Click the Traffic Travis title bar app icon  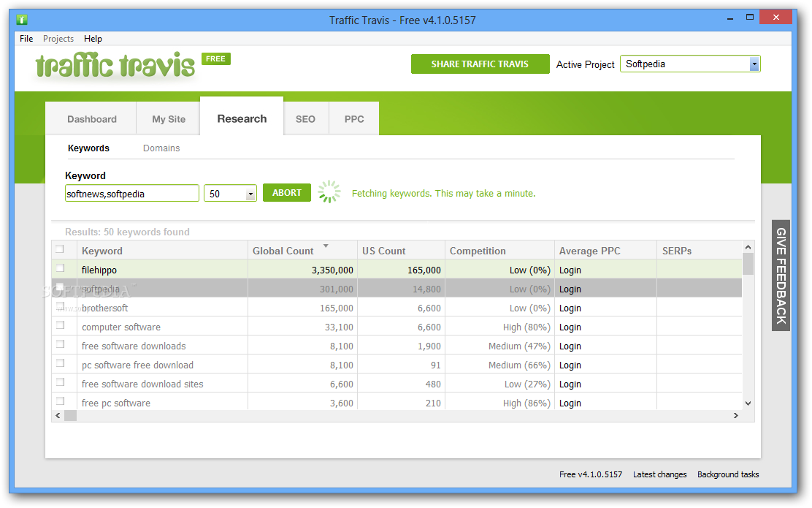(x=22, y=20)
